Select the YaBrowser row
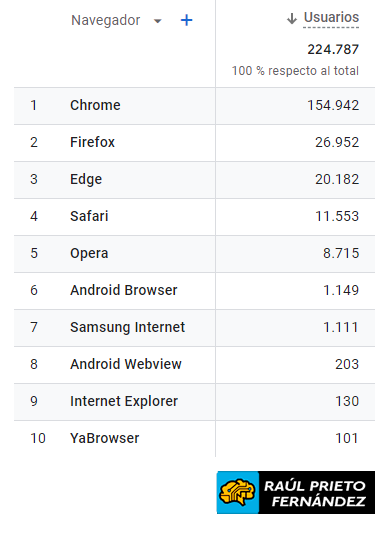Screen dimensions: 390x534 pos(194,439)
